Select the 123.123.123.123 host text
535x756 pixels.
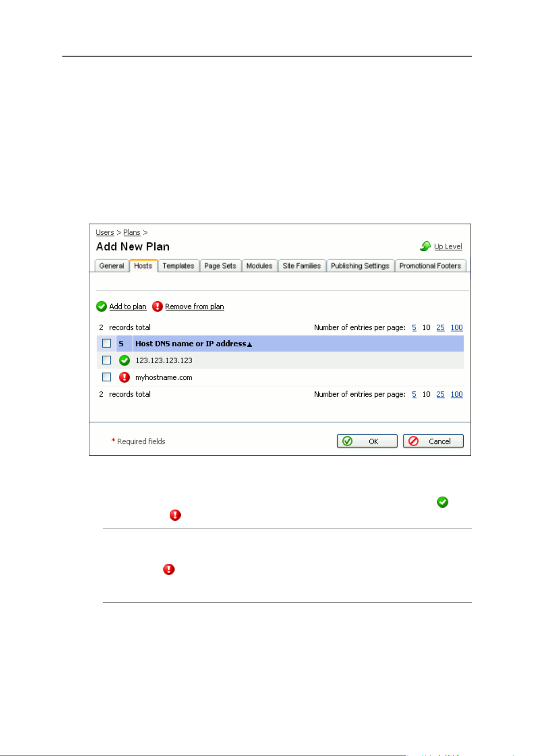coord(164,360)
